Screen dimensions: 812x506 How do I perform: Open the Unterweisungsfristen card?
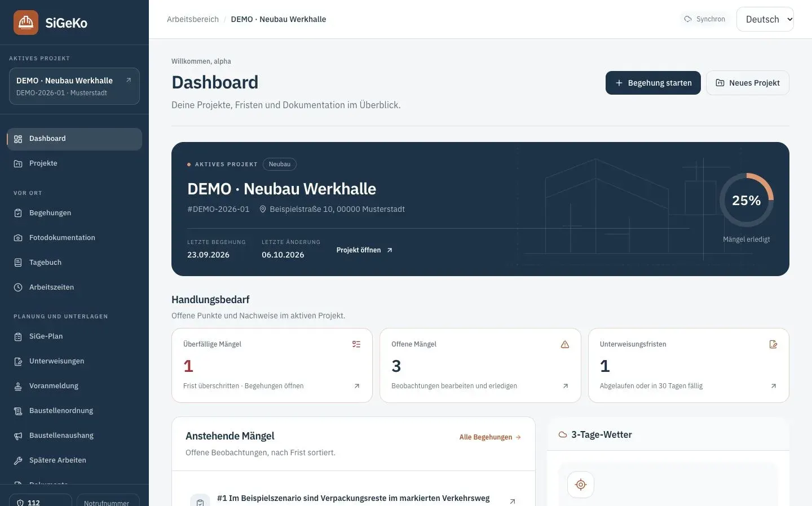click(x=689, y=365)
